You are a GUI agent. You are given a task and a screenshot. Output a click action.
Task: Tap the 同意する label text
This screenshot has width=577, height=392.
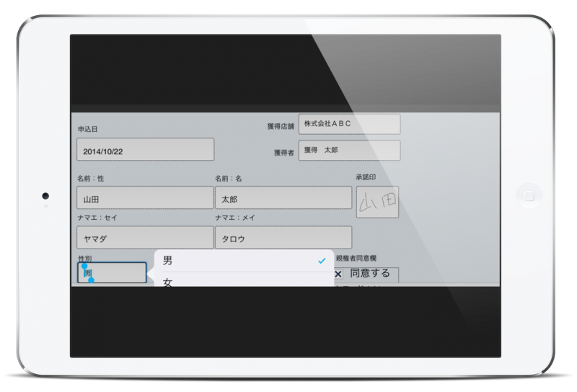point(370,274)
